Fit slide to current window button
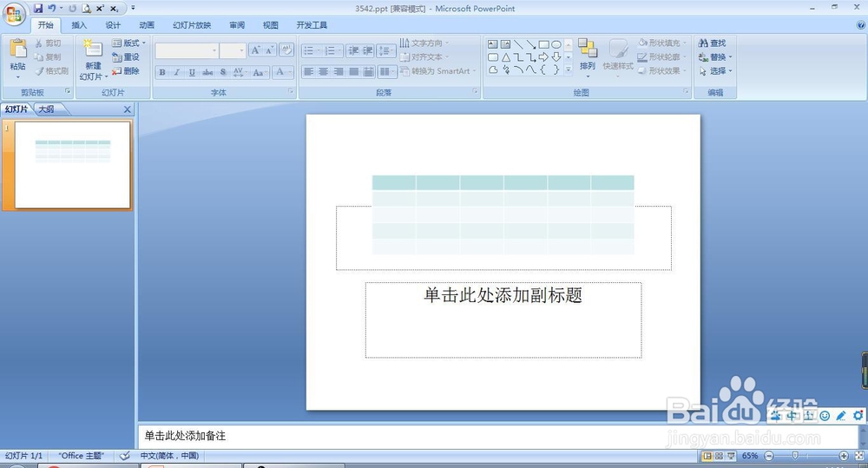 pyautogui.click(x=859, y=456)
